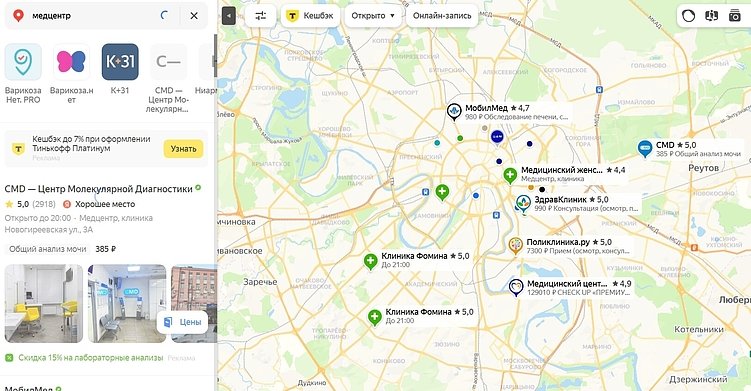
Task: Open Скидка 15% на лабораторные анализы link
Action: point(91,358)
